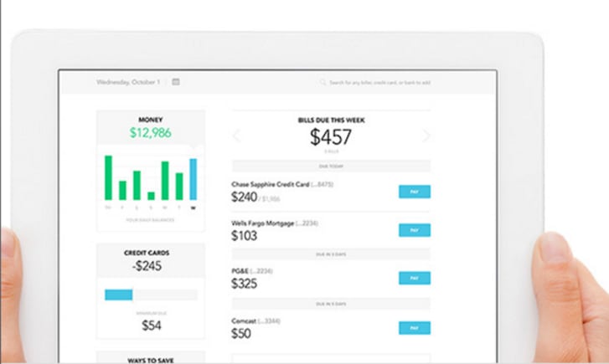The width and height of the screenshot is (609, 364).
Task: Pay the Chase Sapphire Credit Card bill
Action: click(x=415, y=192)
